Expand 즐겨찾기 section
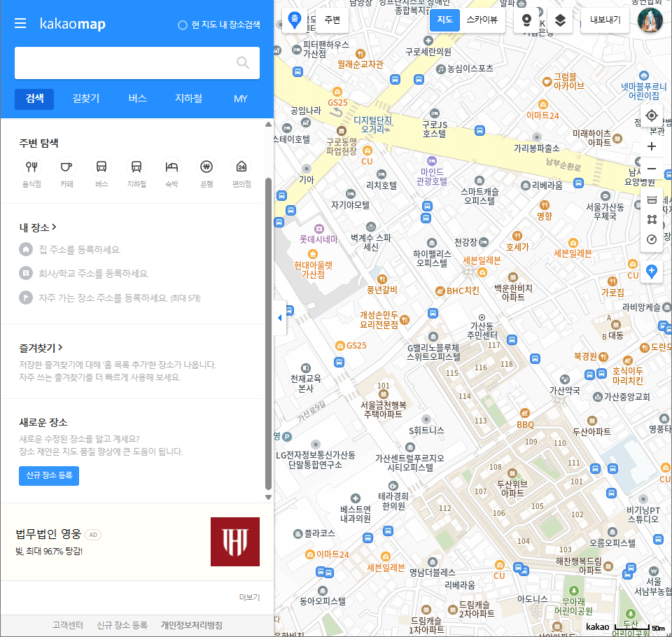Viewport: 672px width, 637px height. click(41, 348)
